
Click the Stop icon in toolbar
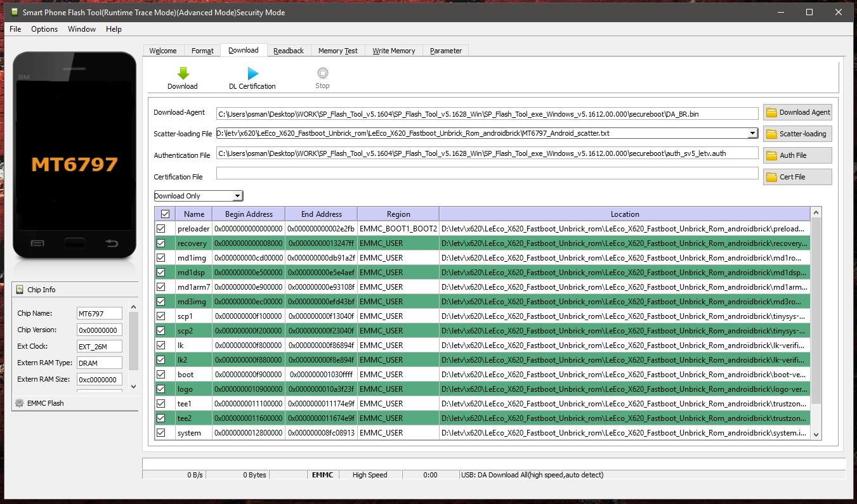click(x=322, y=74)
